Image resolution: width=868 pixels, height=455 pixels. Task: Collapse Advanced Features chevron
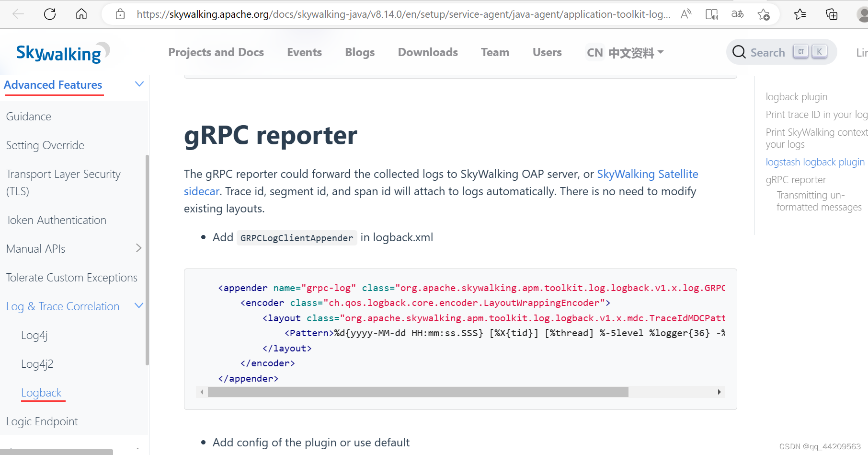click(x=139, y=84)
